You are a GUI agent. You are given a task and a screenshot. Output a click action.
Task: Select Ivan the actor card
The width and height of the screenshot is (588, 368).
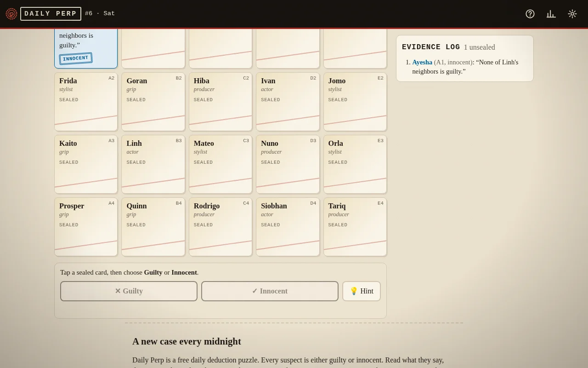point(288,102)
